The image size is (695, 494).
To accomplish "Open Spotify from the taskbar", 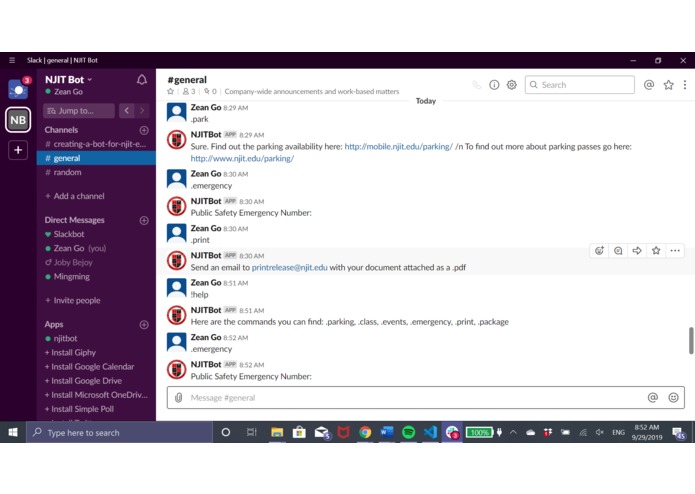I will (x=408, y=432).
